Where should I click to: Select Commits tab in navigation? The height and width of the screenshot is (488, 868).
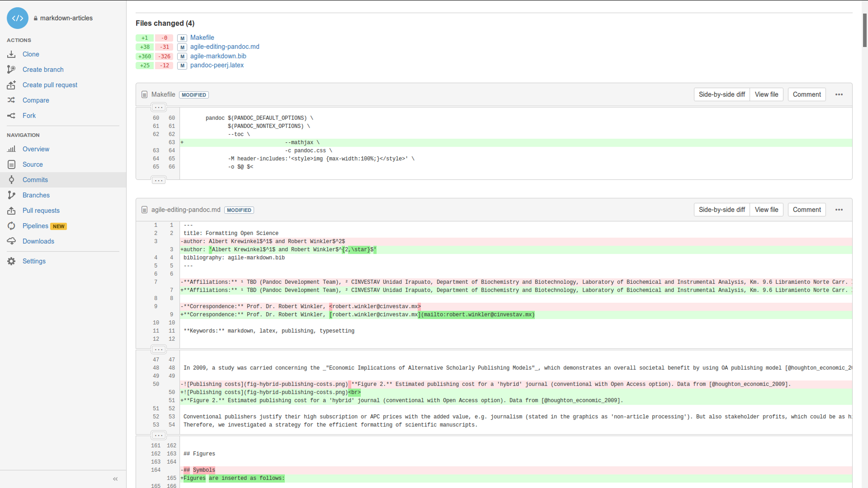[35, 179]
